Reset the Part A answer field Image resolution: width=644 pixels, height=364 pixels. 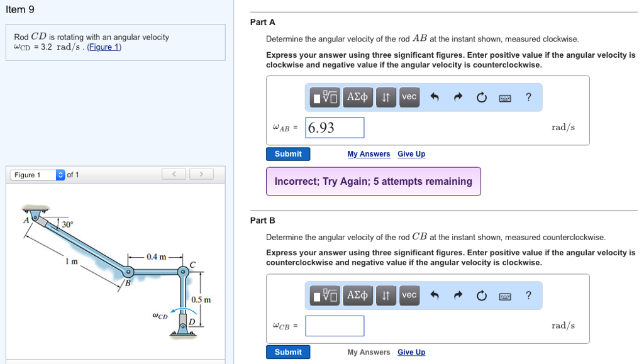[x=482, y=97]
